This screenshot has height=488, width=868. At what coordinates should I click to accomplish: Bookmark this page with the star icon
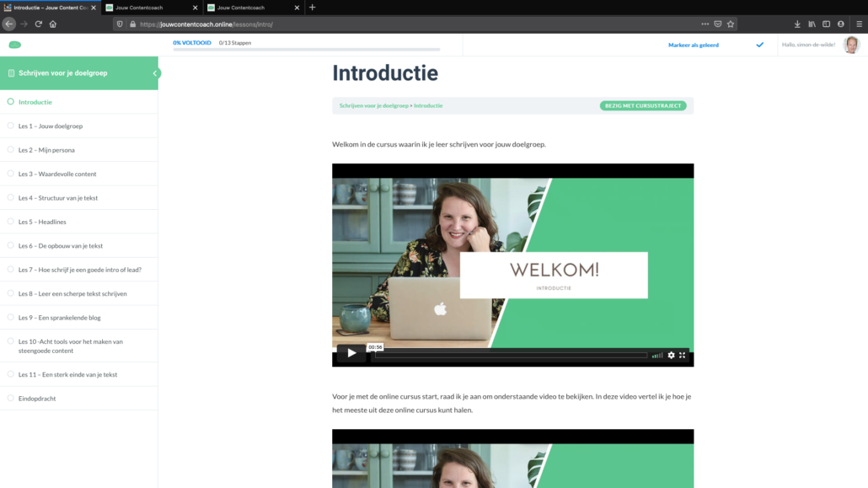pyautogui.click(x=731, y=24)
